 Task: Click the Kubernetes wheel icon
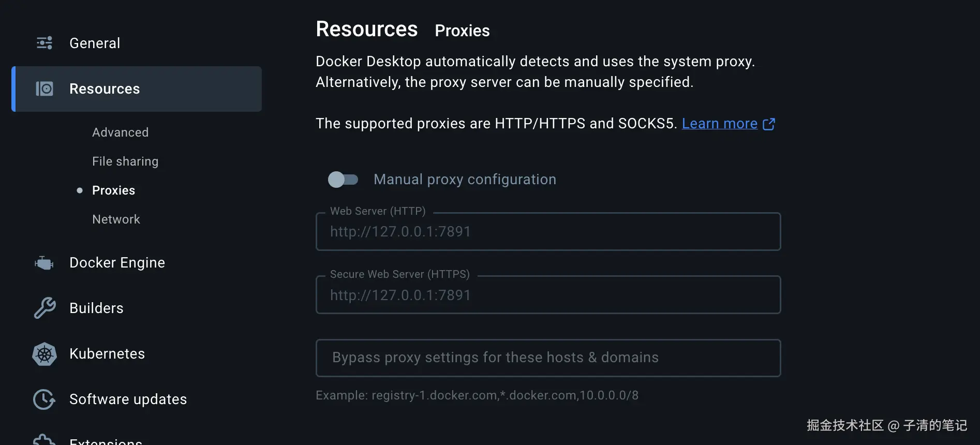(x=44, y=354)
